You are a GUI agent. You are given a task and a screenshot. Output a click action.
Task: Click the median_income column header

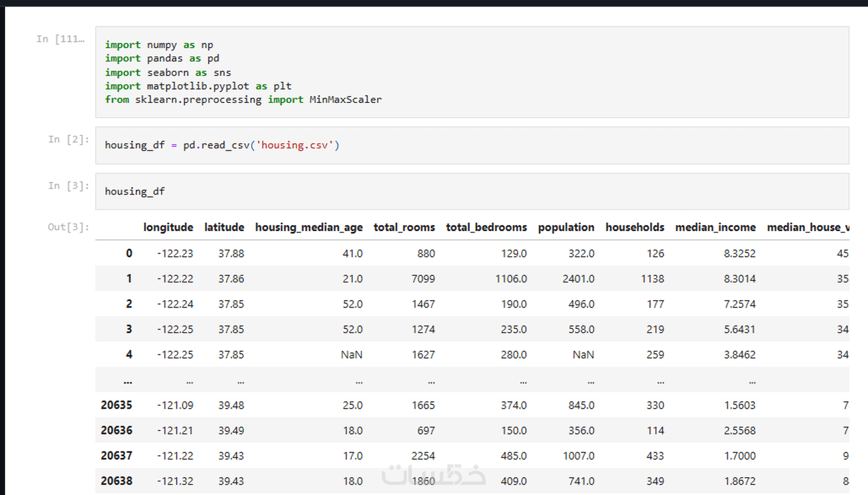tap(715, 227)
